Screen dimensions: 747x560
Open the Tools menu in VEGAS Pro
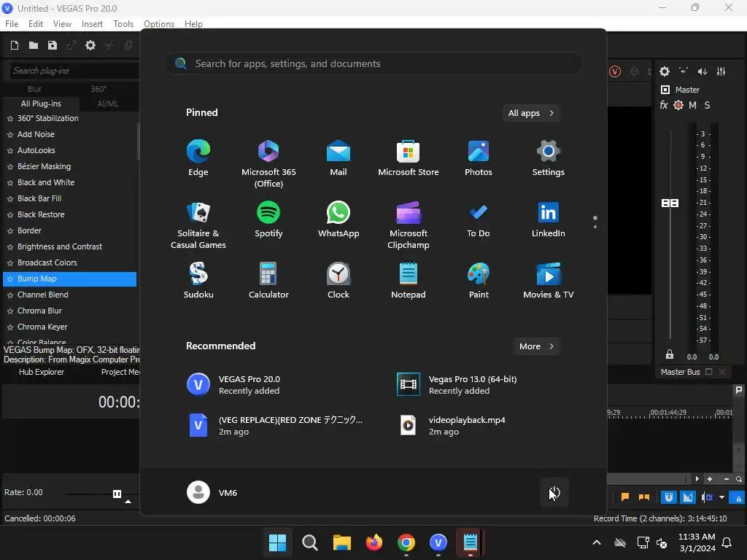click(x=123, y=24)
